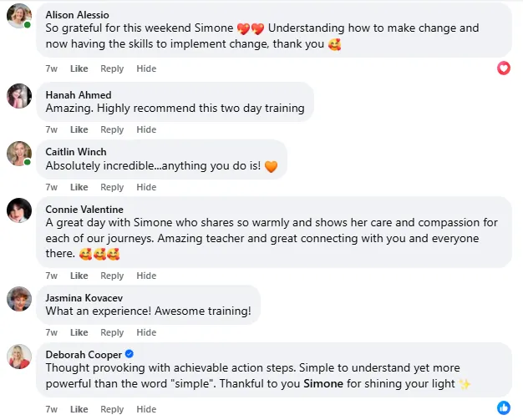Viewport: 523px width, 420px height.
Task: Like Jasmina Kovacev's comment
Action: point(79,333)
